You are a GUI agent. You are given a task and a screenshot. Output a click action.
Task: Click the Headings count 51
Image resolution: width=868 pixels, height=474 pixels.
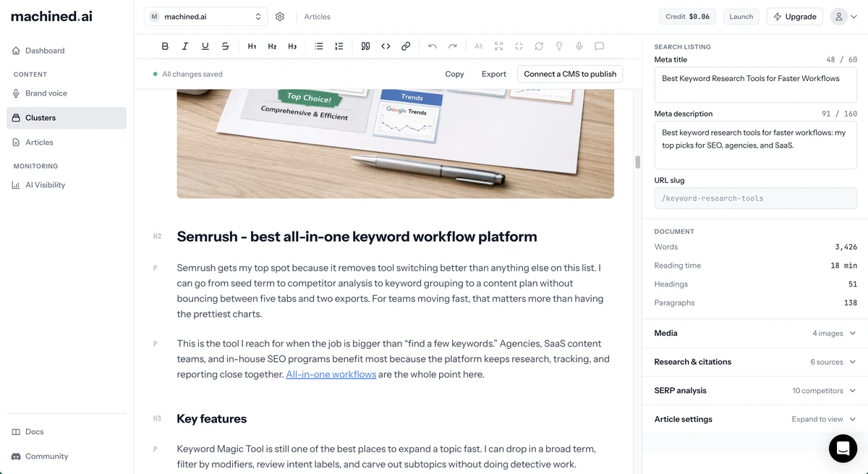[853, 284]
